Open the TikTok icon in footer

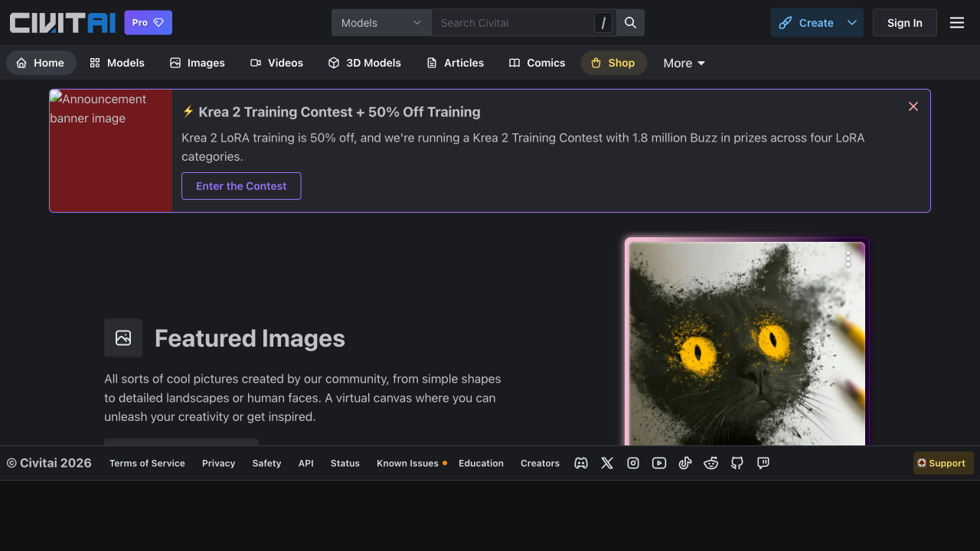[685, 463]
